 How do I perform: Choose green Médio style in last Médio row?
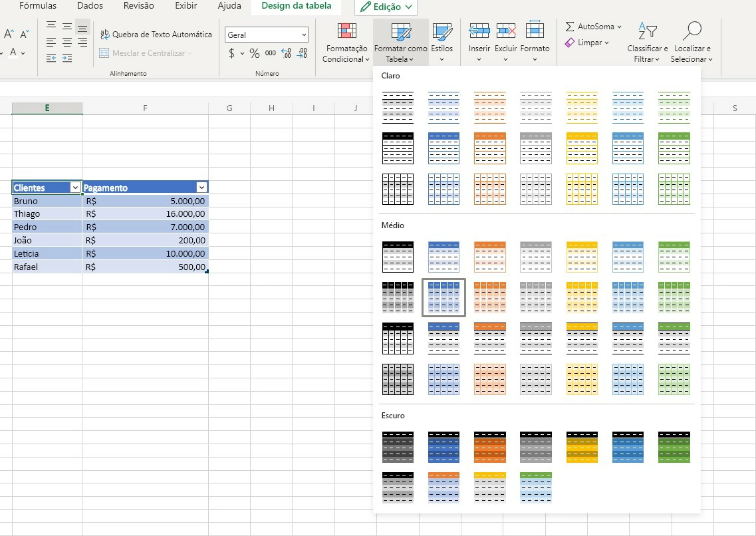tap(674, 379)
